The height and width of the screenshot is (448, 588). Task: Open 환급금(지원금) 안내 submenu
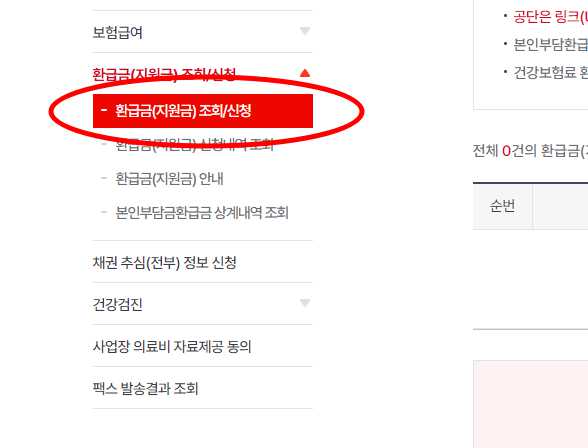coord(169,179)
